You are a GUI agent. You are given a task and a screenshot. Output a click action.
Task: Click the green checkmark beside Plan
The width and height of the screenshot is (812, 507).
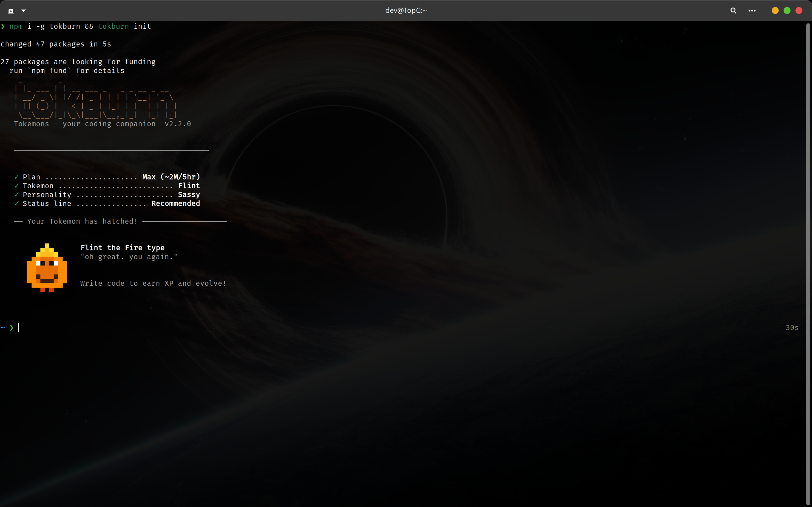(x=16, y=177)
